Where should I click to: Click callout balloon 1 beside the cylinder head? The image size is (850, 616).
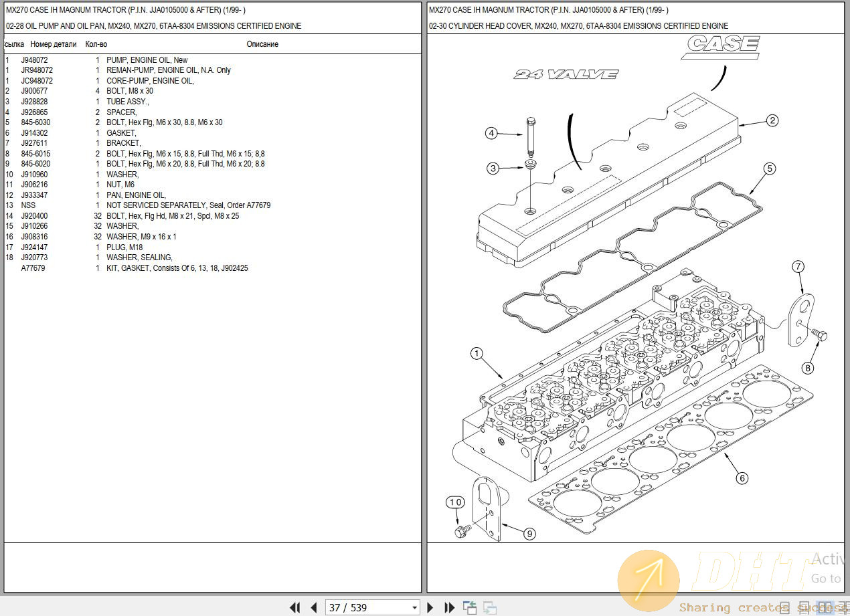(x=478, y=354)
